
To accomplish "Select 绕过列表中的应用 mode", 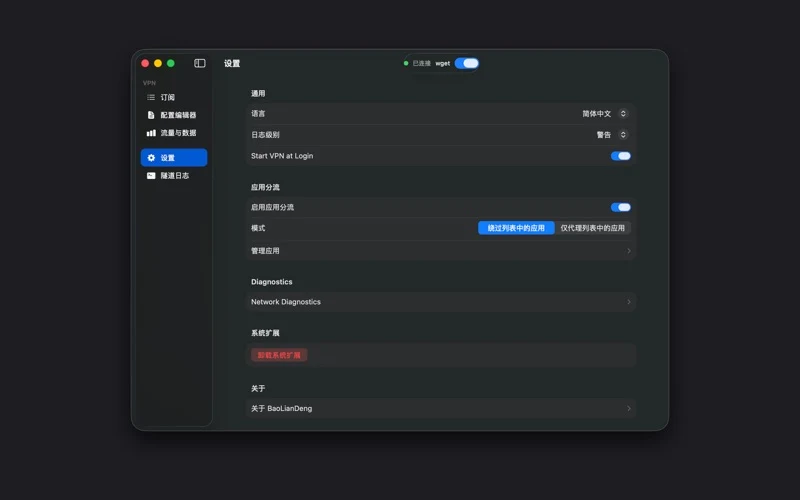I will 516,228.
